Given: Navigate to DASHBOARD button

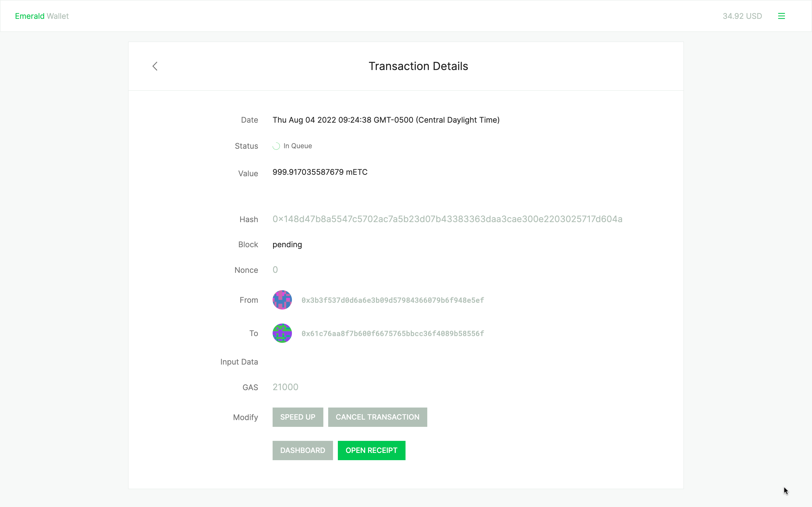Looking at the screenshot, I should coord(303,450).
